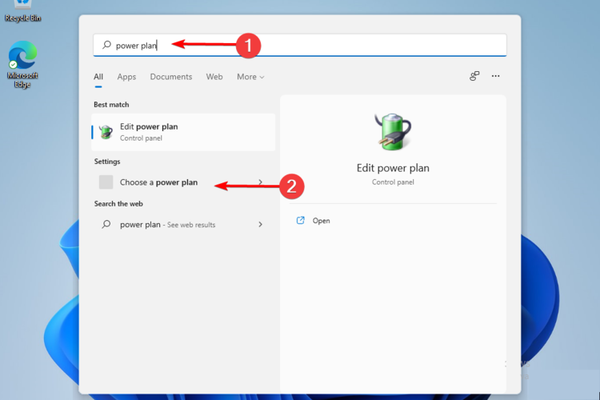
Task: Select the Microsoft Edge desktop shortcut
Action: pos(22,62)
